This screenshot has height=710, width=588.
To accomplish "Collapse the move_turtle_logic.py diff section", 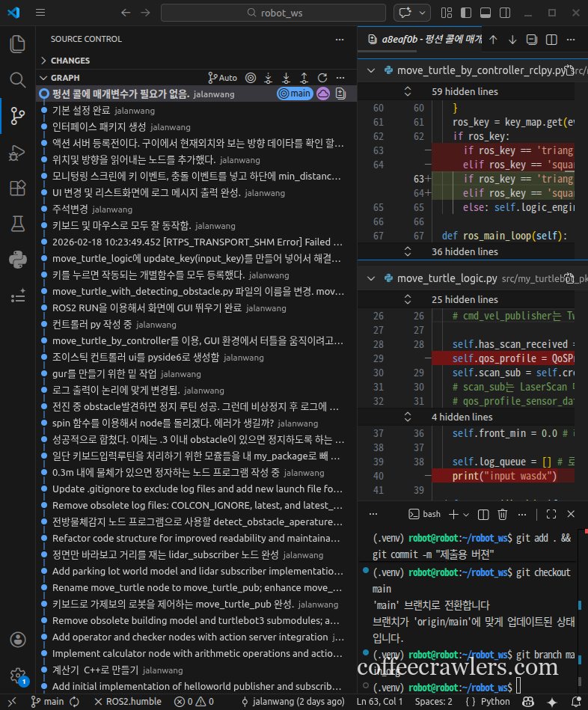I will [370, 278].
